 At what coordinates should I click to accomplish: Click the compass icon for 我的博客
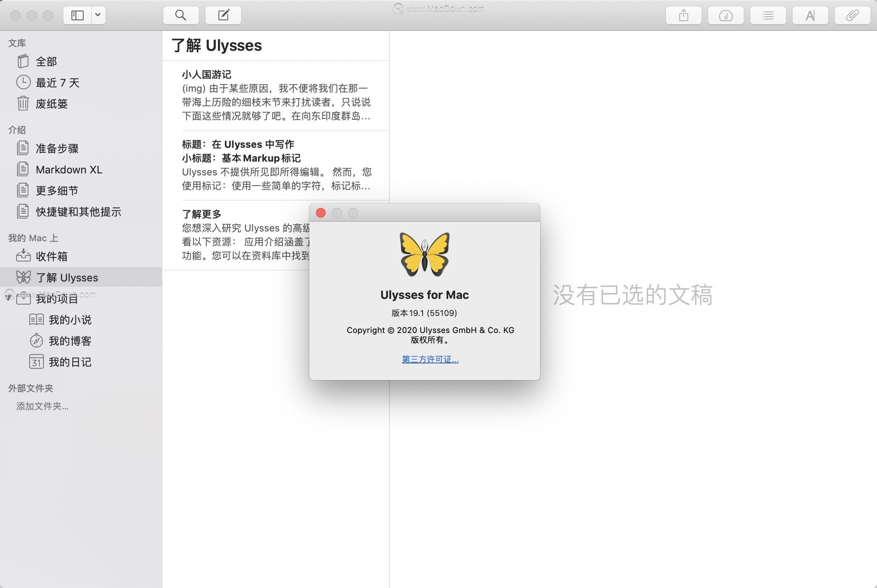[36, 340]
